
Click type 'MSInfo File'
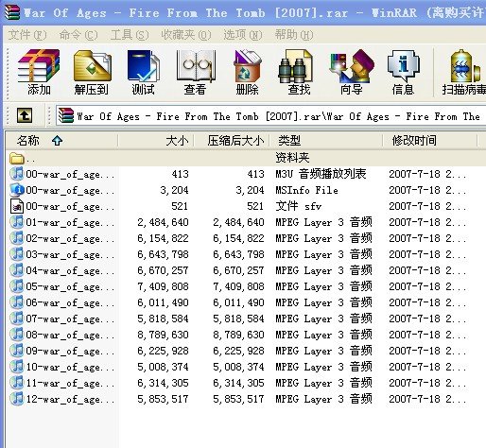click(306, 190)
